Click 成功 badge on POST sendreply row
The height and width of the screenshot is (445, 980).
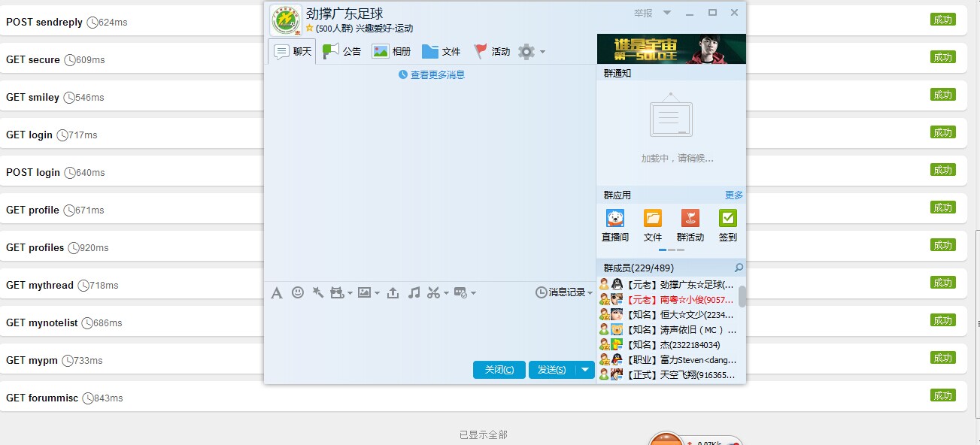pos(943,20)
